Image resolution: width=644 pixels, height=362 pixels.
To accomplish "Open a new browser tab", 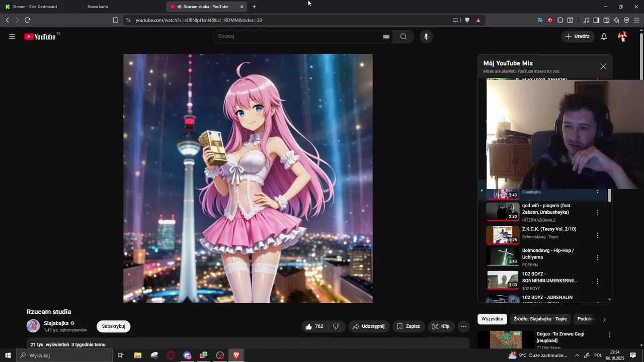I will [x=254, y=7].
